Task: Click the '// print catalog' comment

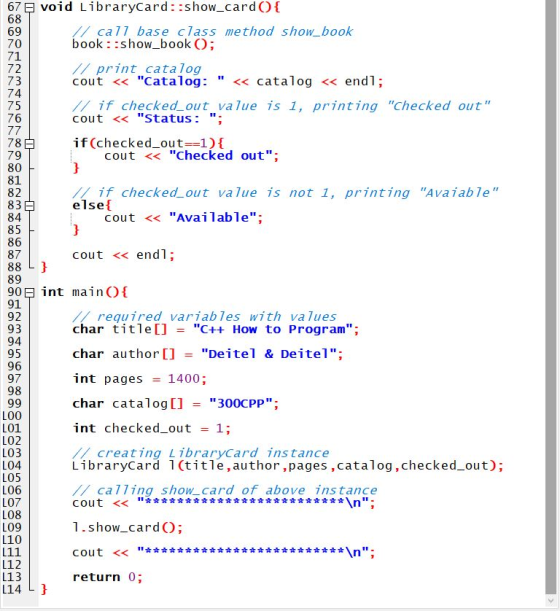Action: 137,69
